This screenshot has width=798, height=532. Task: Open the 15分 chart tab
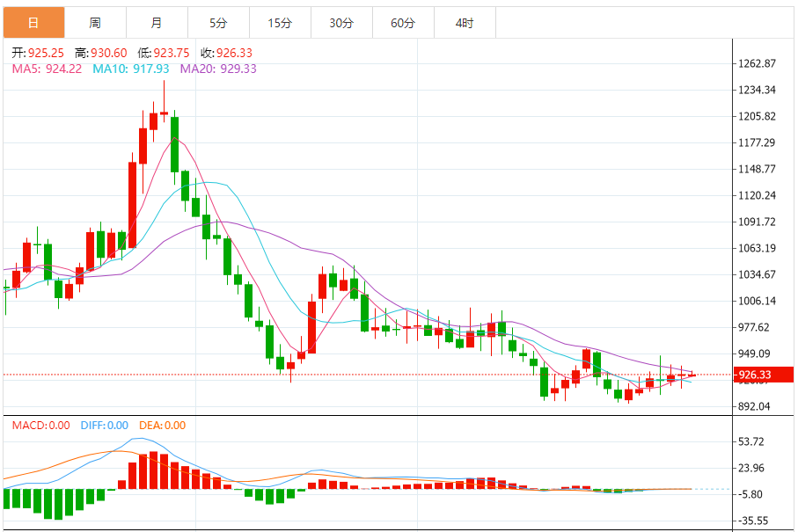pos(280,23)
